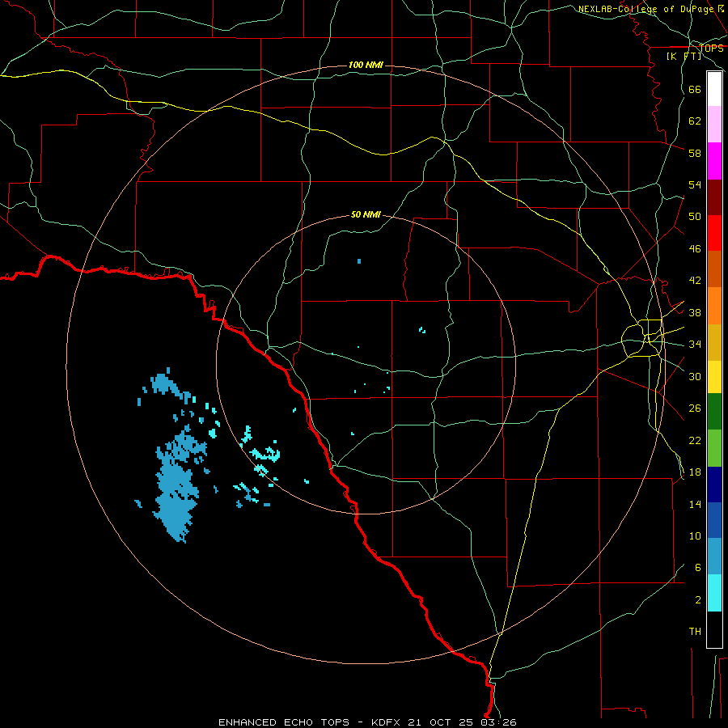Click the "TH" threshold legend label
This screenshot has height=728, width=728.
click(695, 631)
